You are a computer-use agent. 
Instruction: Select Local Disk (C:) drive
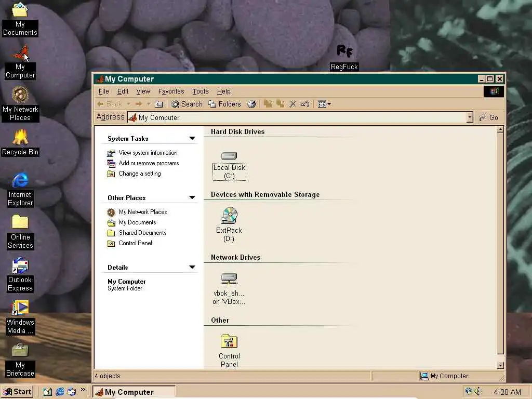pyautogui.click(x=229, y=166)
